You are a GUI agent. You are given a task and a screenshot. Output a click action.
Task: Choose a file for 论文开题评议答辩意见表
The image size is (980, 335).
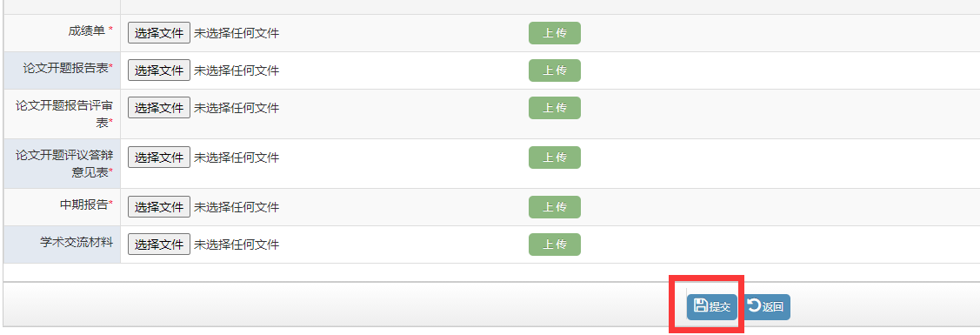coord(159,157)
